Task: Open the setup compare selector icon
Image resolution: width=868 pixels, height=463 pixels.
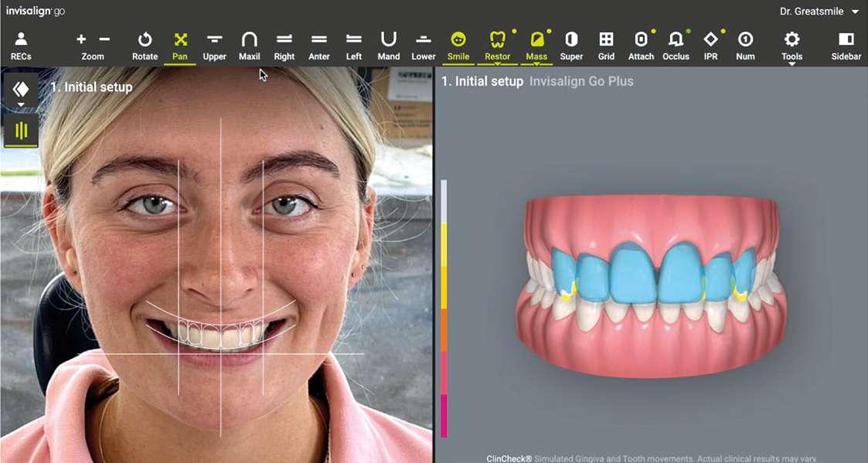Action: pyautogui.click(x=21, y=90)
